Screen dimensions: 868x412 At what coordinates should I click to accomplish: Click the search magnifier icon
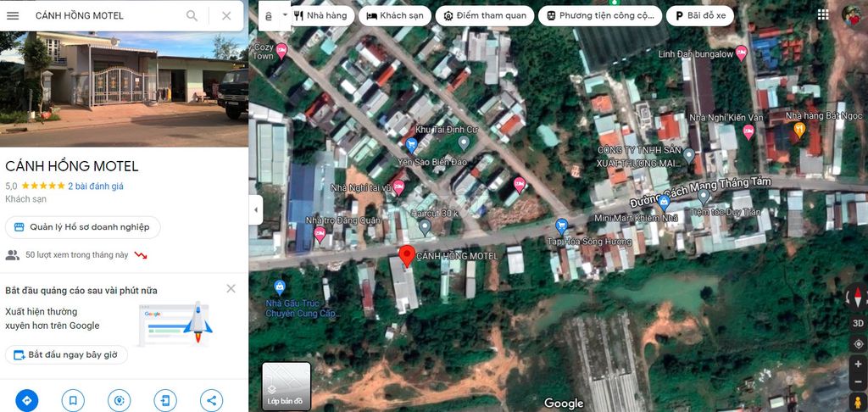[192, 15]
